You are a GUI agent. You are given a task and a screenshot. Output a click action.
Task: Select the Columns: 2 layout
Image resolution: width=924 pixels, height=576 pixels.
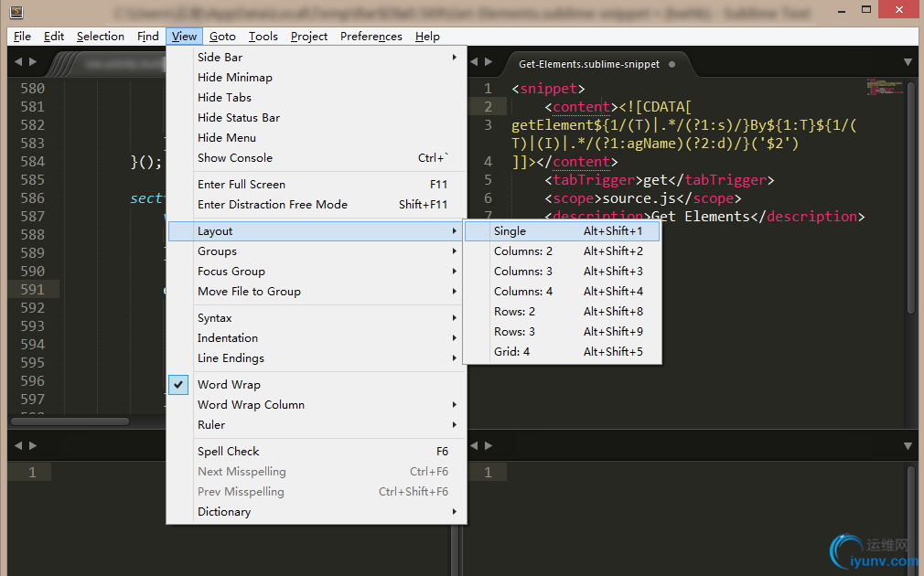point(563,251)
